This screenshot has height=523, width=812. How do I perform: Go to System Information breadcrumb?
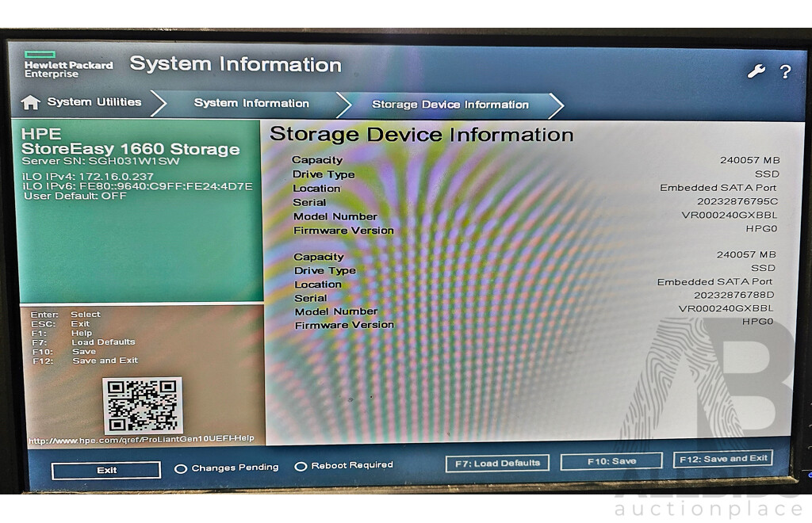pyautogui.click(x=251, y=103)
